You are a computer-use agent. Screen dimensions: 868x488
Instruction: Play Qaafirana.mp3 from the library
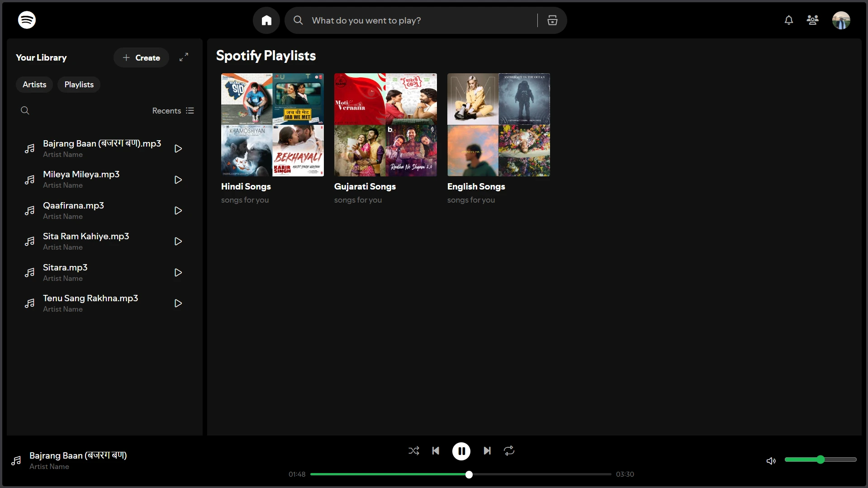(177, 210)
